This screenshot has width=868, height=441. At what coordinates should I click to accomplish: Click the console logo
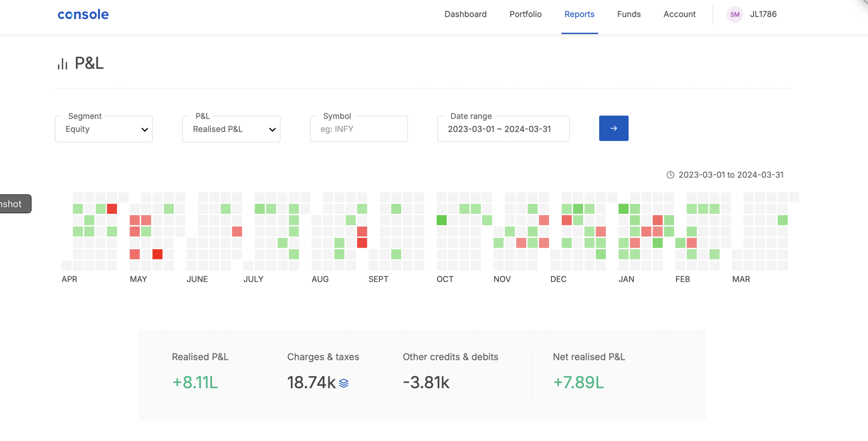coord(83,15)
